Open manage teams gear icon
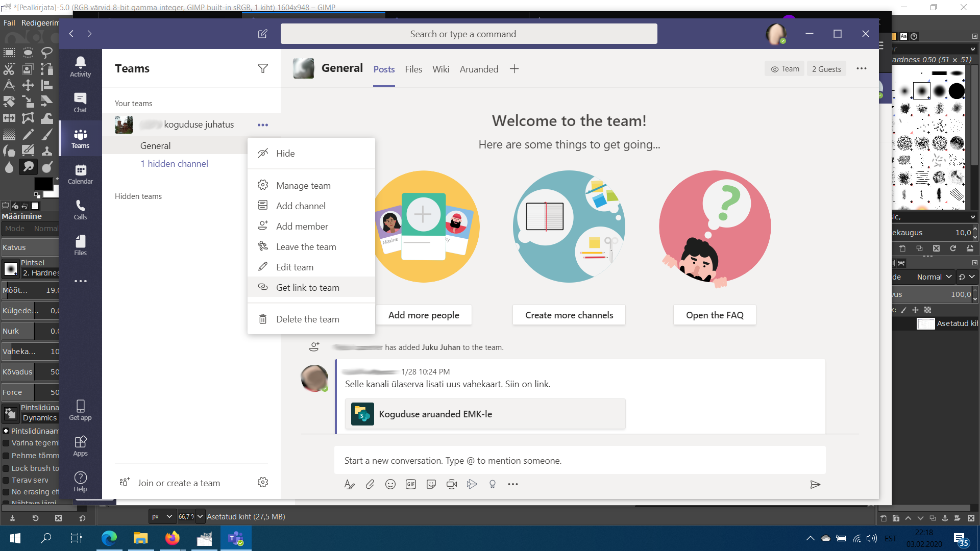The image size is (980, 551). 262,482
